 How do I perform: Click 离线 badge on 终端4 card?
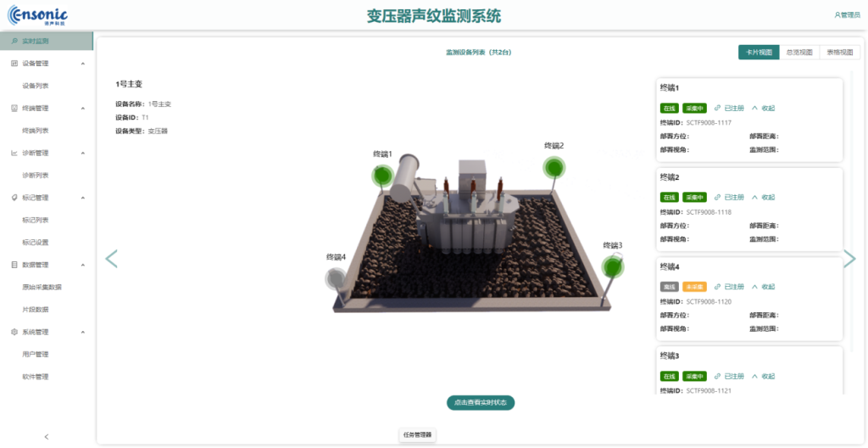[670, 287]
